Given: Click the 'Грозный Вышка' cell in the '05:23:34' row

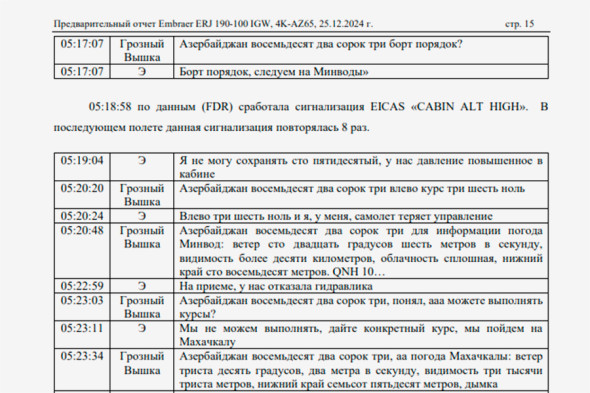Looking at the screenshot, I should pos(142,370).
